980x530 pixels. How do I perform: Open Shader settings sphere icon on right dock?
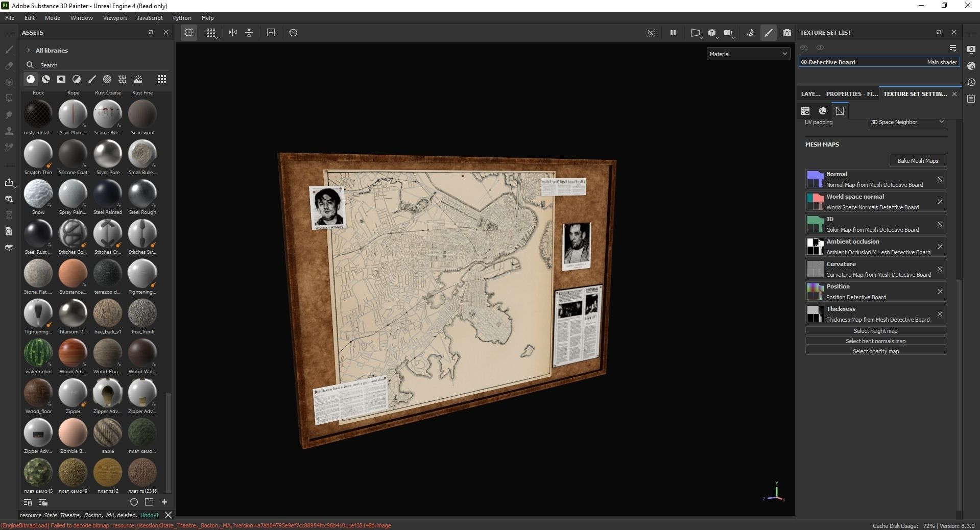click(971, 66)
